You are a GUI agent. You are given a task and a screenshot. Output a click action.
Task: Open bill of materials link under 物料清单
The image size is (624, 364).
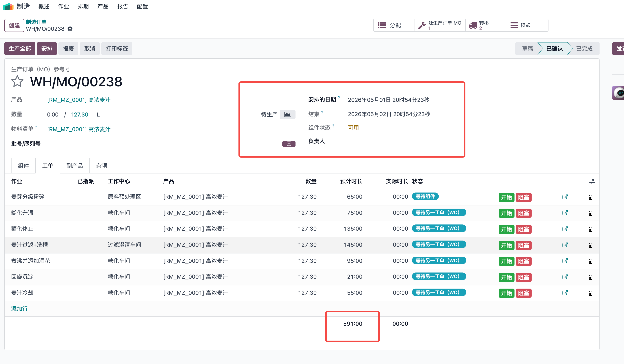pos(79,129)
